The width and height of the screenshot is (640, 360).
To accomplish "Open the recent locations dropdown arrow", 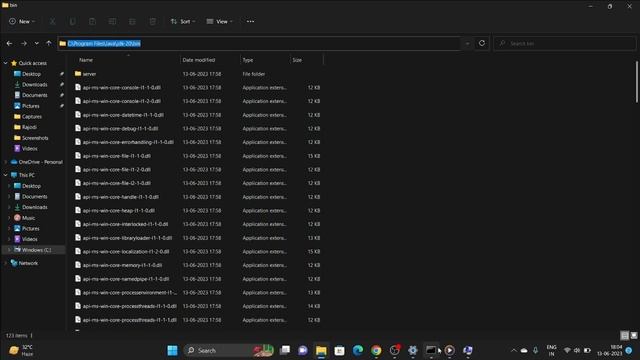I will point(37,43).
